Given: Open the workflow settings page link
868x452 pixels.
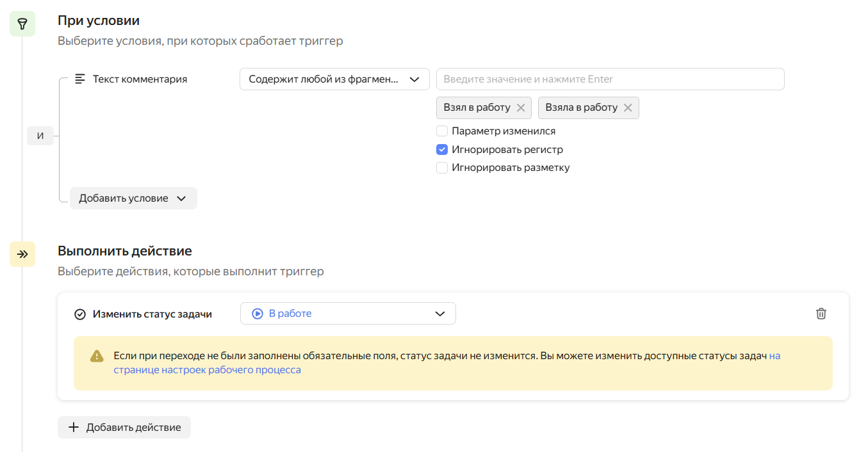Looking at the screenshot, I should click(x=207, y=370).
